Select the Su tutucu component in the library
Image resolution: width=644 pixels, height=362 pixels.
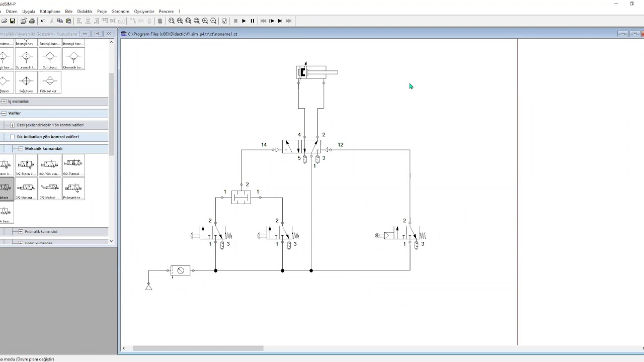[50, 59]
